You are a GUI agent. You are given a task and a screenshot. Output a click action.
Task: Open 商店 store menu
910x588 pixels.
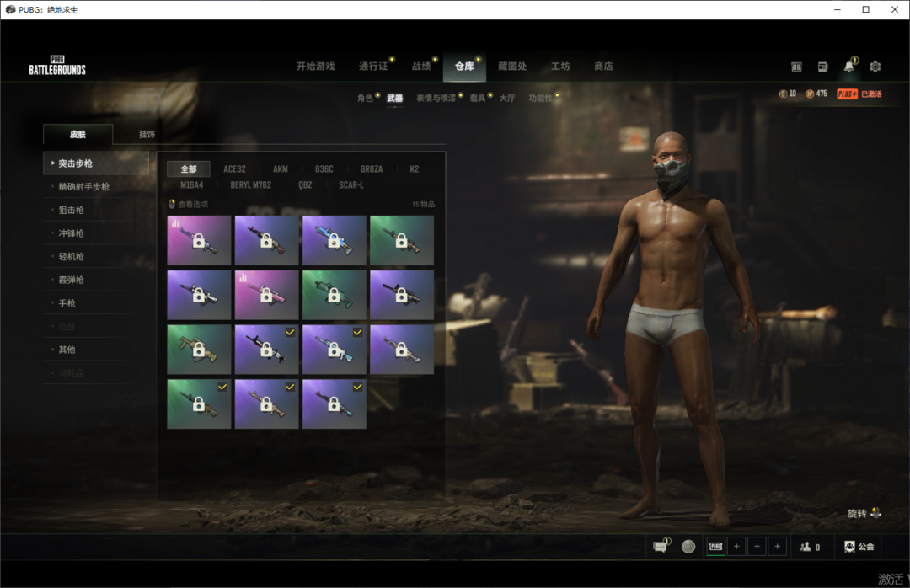tap(603, 67)
